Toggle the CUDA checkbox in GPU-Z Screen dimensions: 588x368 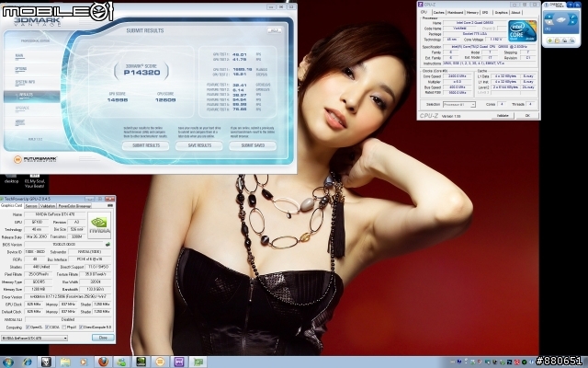pos(47,328)
